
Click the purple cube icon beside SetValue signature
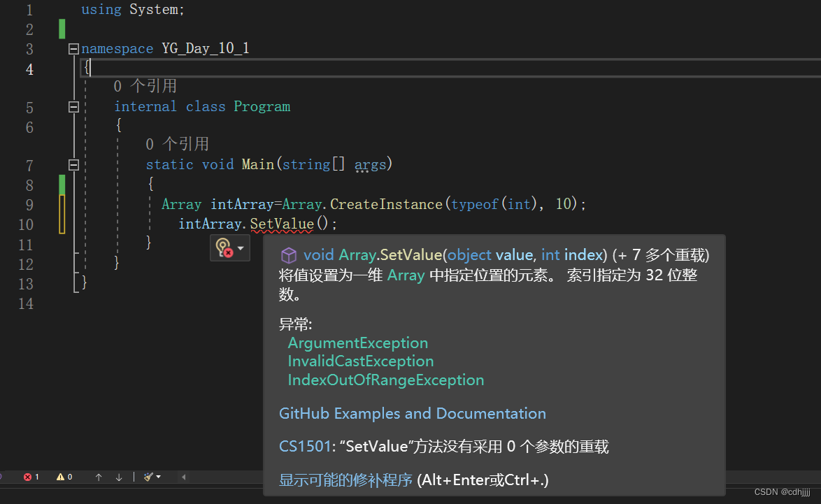(x=289, y=255)
